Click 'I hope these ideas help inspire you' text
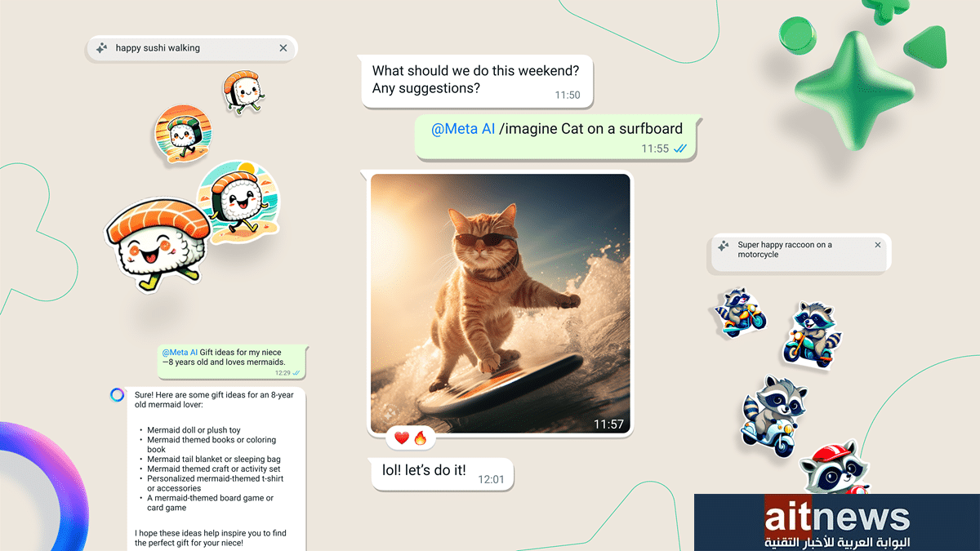This screenshot has width=980, height=551. tap(211, 538)
